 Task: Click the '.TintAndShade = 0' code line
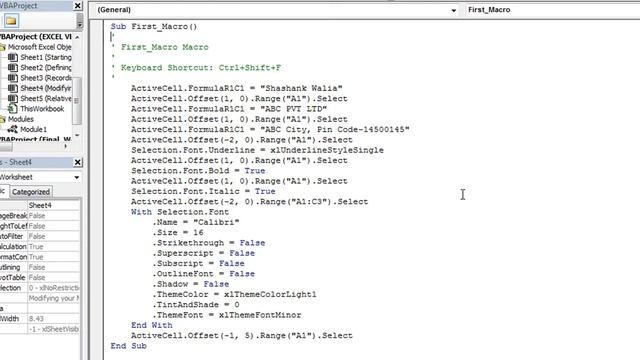(196, 305)
